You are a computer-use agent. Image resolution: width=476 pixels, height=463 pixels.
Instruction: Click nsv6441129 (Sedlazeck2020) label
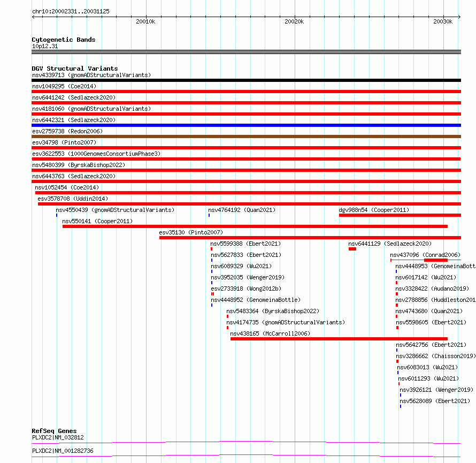(x=390, y=244)
